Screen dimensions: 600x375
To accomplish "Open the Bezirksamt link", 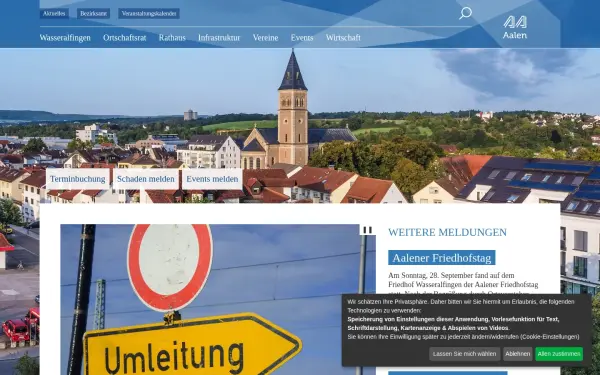I will [x=93, y=14].
